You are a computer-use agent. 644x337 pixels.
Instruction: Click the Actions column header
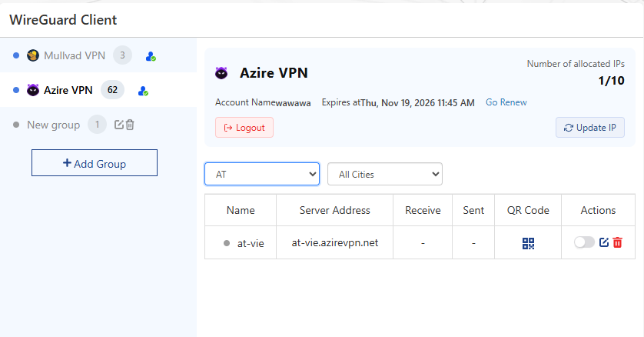tap(598, 210)
